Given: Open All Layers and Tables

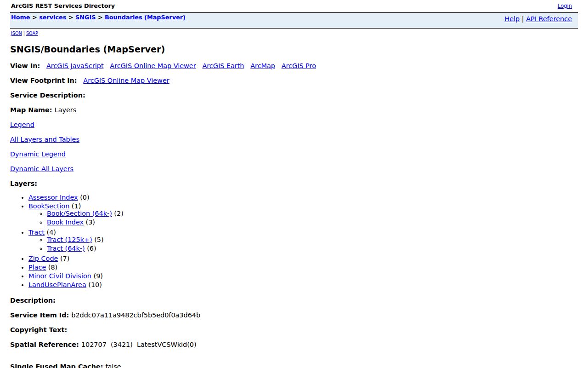Looking at the screenshot, I should point(45,139).
